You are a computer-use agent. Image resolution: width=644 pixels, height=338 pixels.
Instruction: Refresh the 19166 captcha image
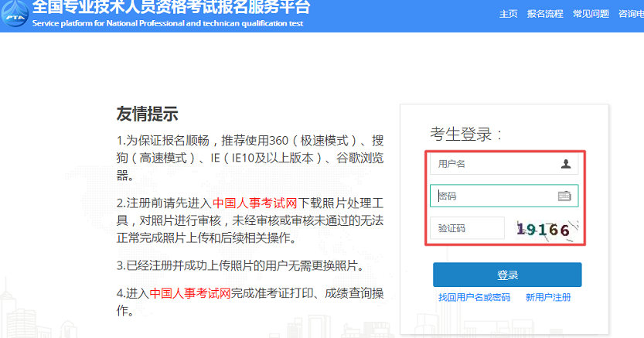click(x=543, y=229)
